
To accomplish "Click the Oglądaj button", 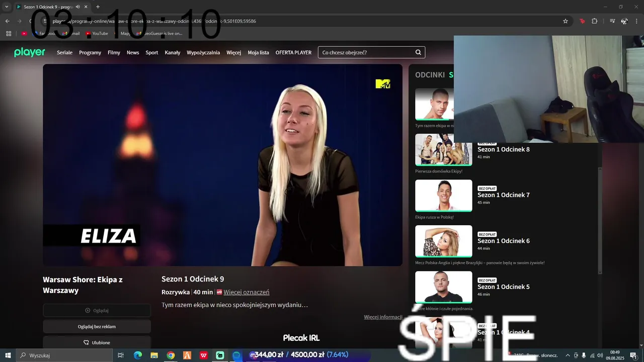I will click(x=97, y=310).
